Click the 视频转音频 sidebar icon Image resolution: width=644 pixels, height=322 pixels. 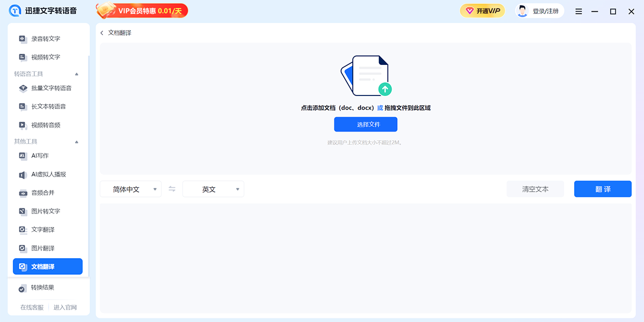pos(23,125)
